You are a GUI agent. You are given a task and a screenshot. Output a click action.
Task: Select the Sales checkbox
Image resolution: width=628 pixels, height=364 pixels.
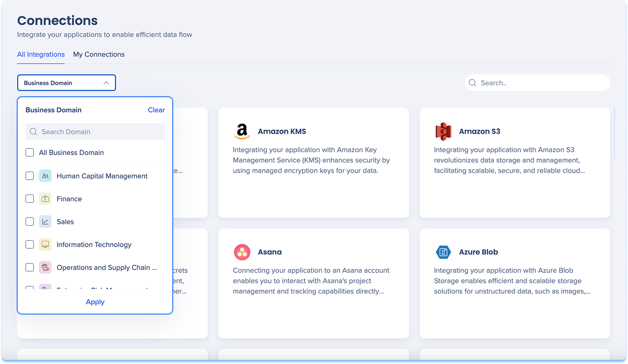pos(30,222)
